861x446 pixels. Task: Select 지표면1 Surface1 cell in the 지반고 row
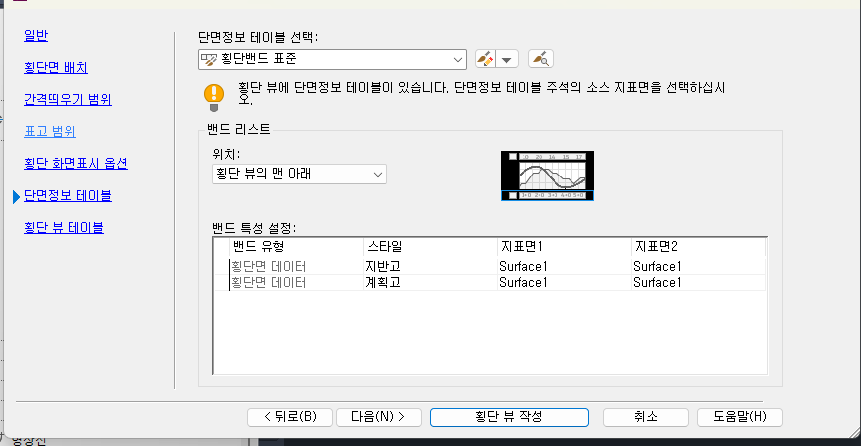(x=524, y=266)
